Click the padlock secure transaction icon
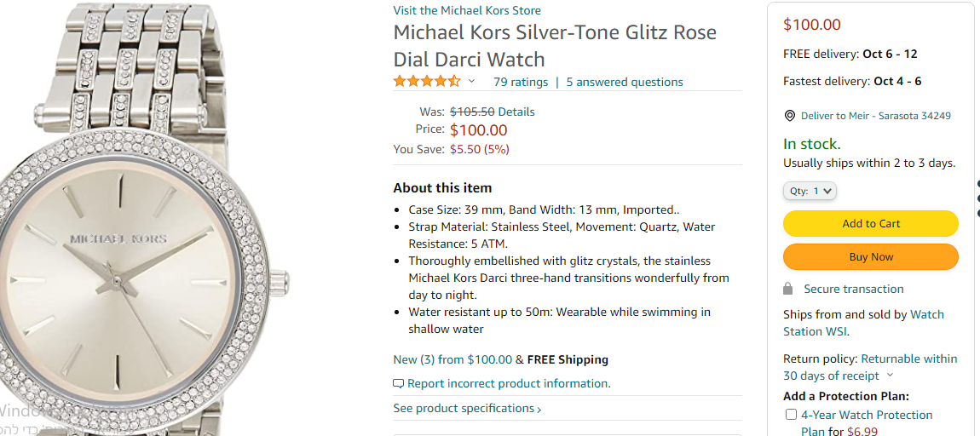The width and height of the screenshot is (980, 436). [x=788, y=290]
